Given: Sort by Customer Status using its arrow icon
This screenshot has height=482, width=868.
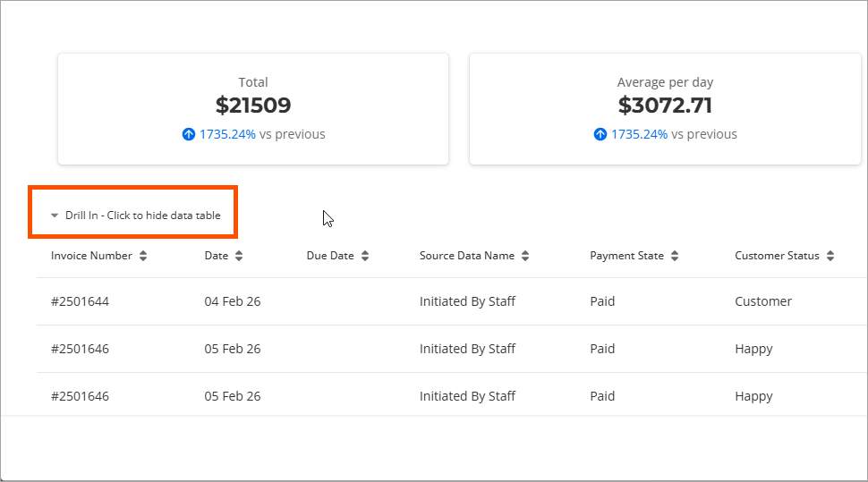Looking at the screenshot, I should (830, 256).
